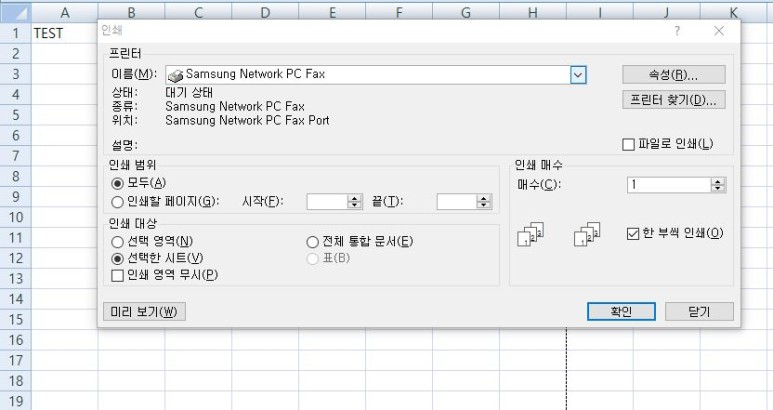Select row 10 header in spreadsheet
This screenshot has width=773, height=410.
pyautogui.click(x=16, y=217)
